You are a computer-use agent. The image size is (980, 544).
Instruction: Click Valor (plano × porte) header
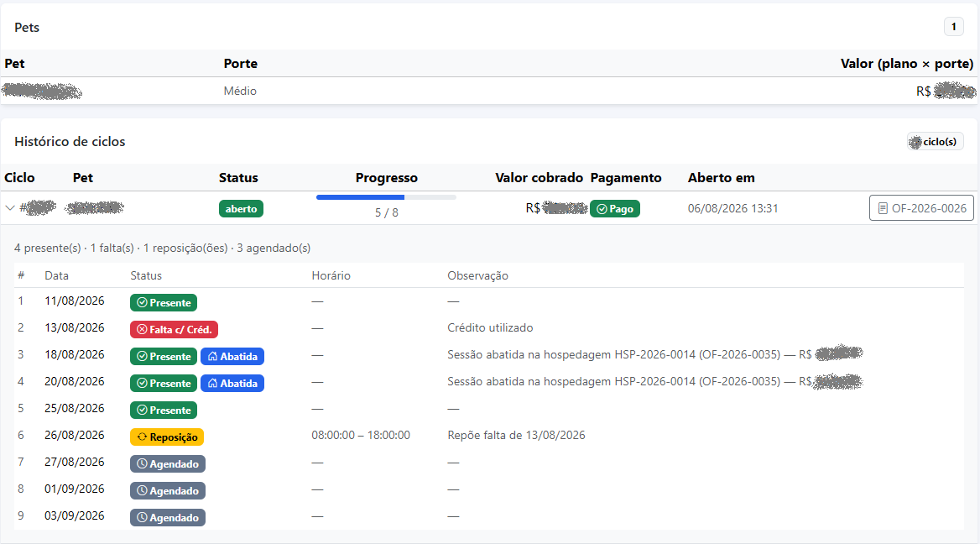907,63
